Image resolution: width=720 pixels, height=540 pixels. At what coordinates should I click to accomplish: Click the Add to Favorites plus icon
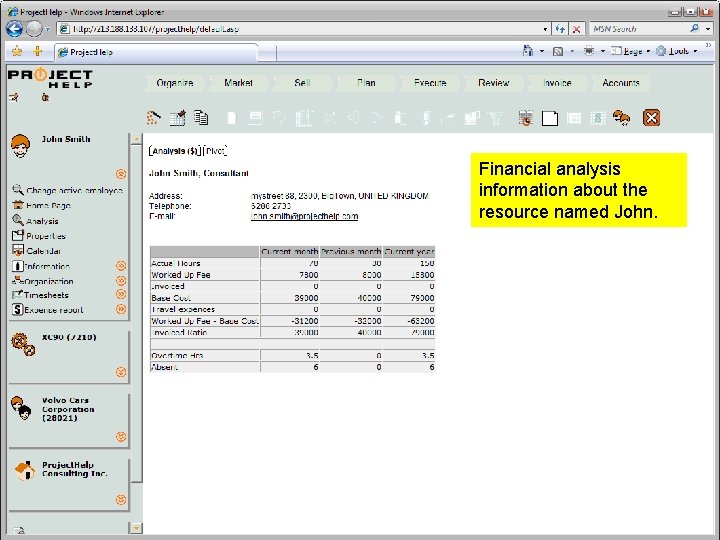coord(38,51)
